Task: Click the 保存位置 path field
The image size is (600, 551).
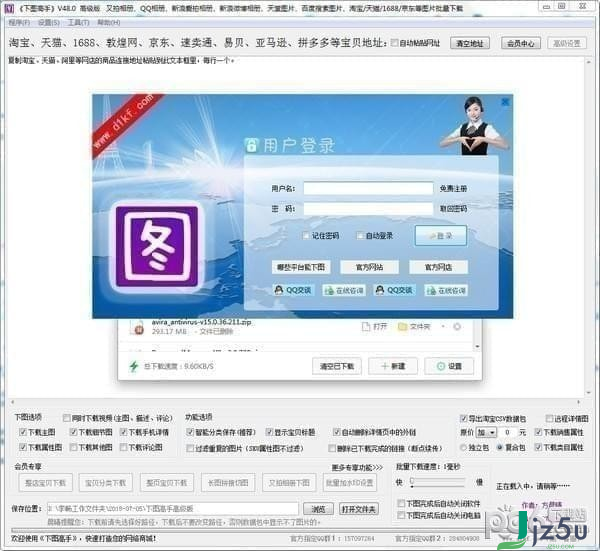Action: [x=173, y=509]
